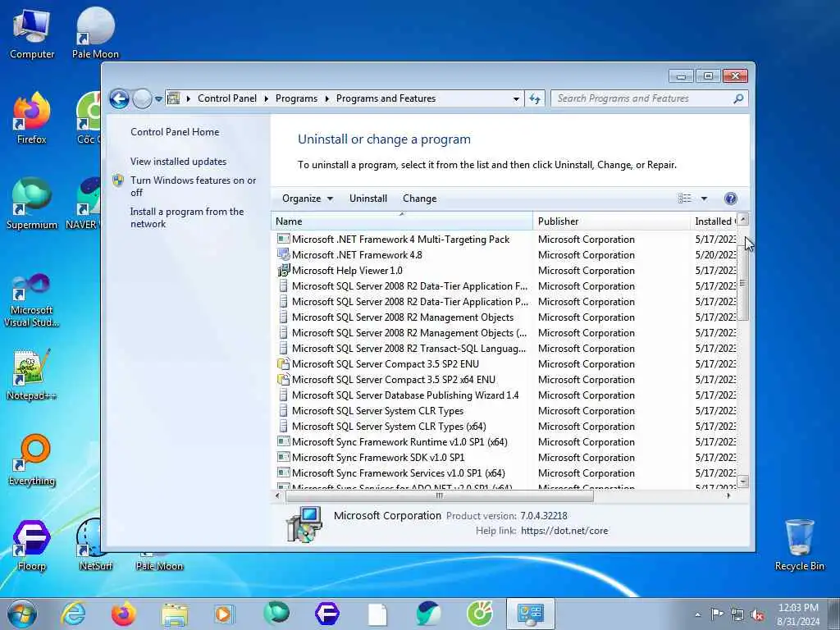Sort by the Installed On column header
The height and width of the screenshot is (630, 840).
click(x=714, y=221)
